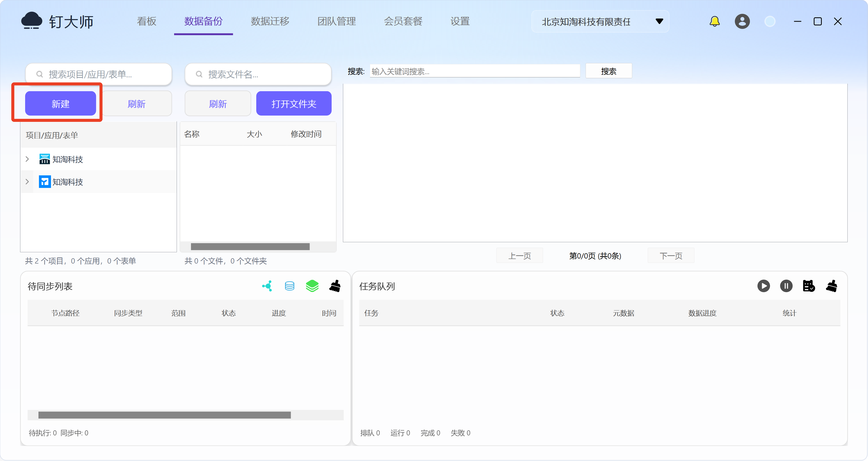868x461 pixels.
Task: Expand the second 知淘科技 tree node
Action: (x=27, y=182)
